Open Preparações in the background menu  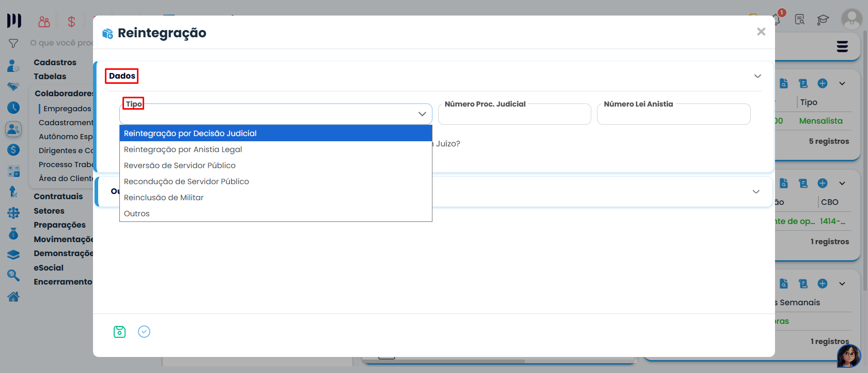click(59, 225)
